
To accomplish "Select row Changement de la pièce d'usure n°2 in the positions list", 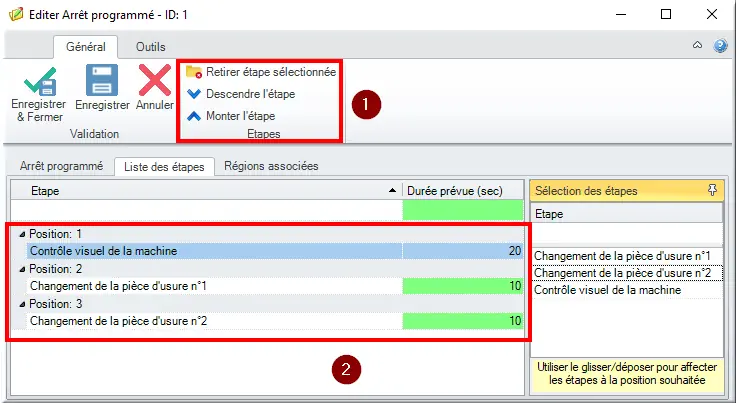I will click(x=214, y=321).
